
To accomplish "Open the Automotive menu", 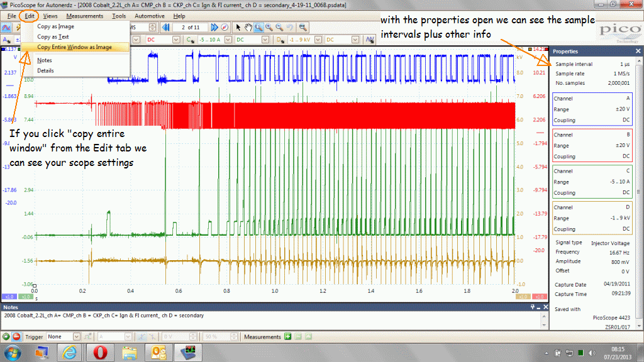I will tap(150, 16).
